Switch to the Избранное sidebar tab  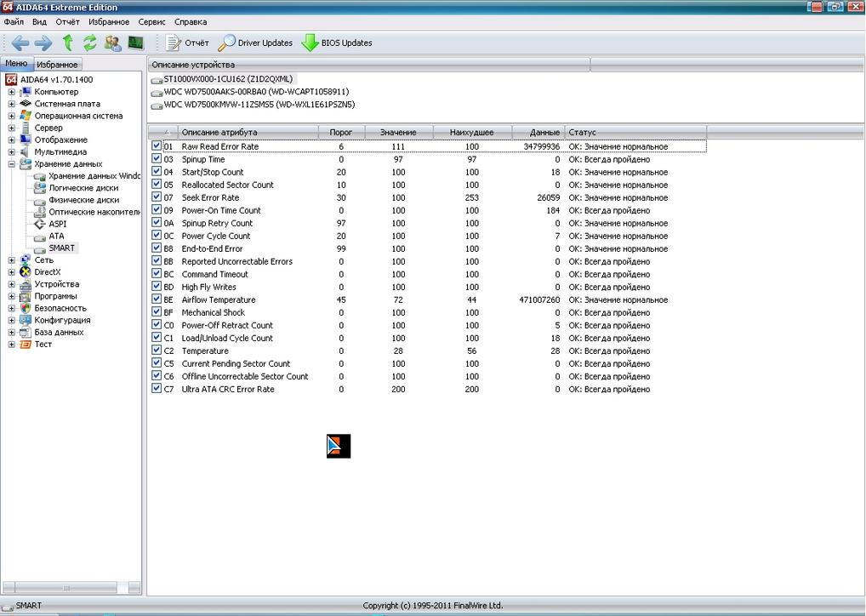pos(58,65)
